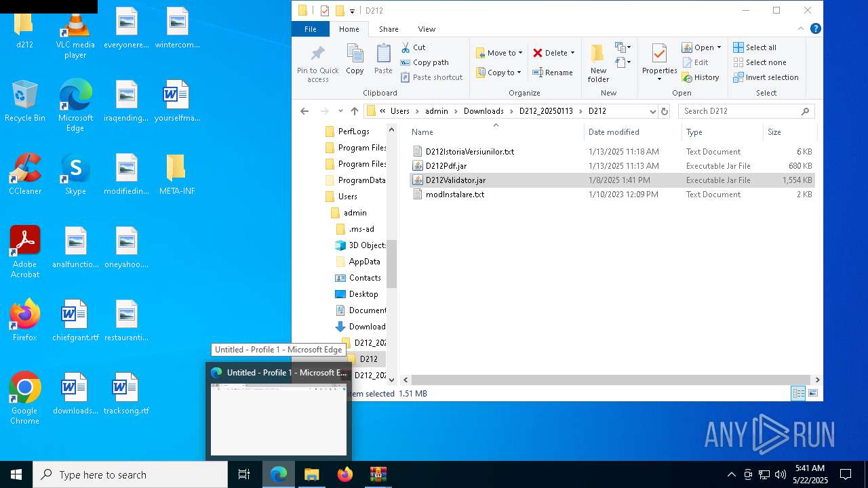Open Explorer Help icon
868x488 pixels.
pyautogui.click(x=816, y=28)
